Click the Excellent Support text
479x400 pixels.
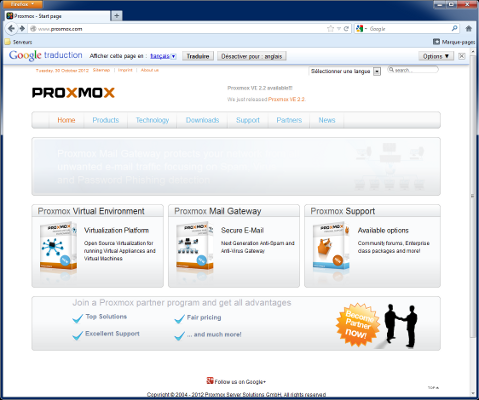[x=112, y=333]
